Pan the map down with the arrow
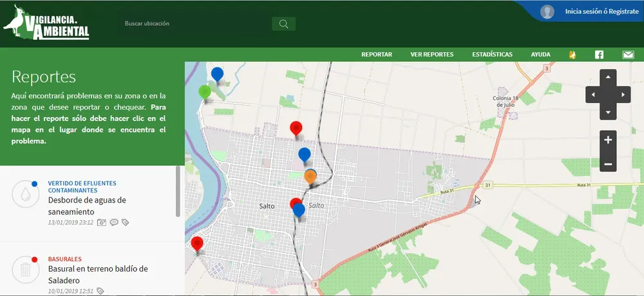Image resolution: width=644 pixels, height=296 pixels. click(608, 113)
